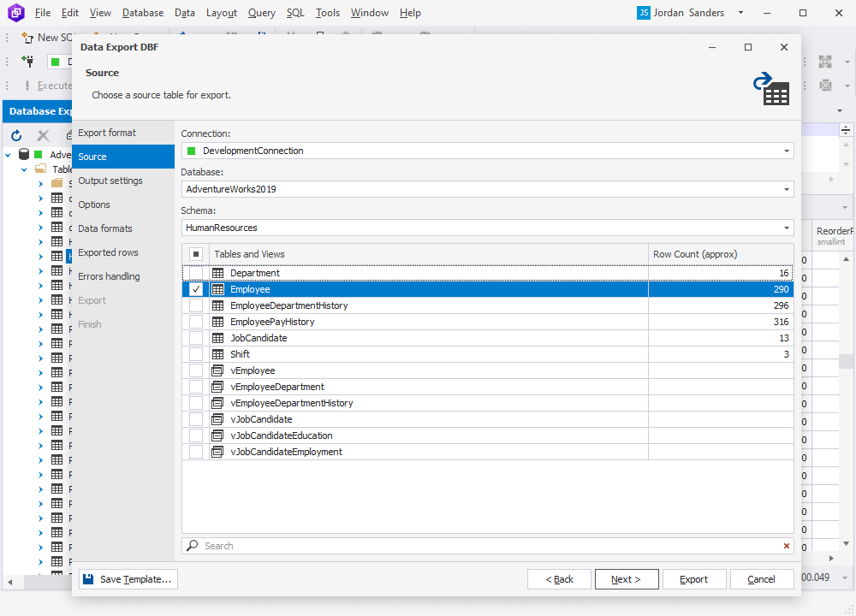Click the view icon beside vEmployeeDepartment
Screen dimensions: 856x616
(217, 387)
